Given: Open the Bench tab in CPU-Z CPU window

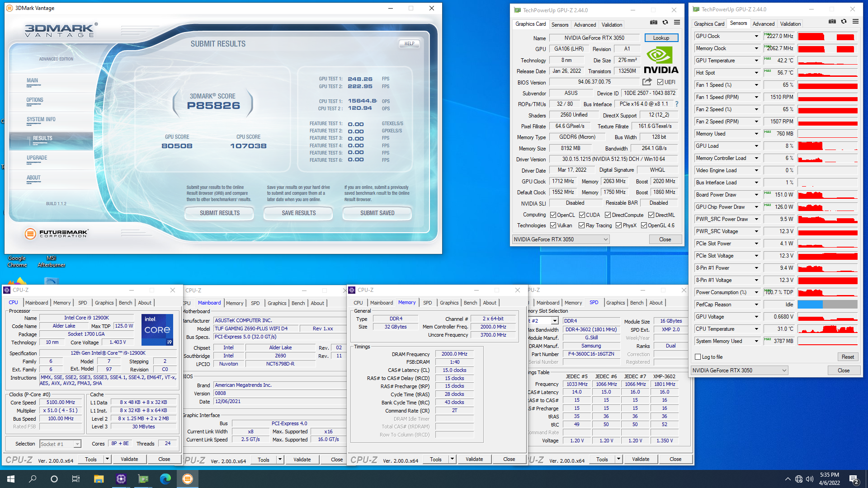Looking at the screenshot, I should (125, 303).
